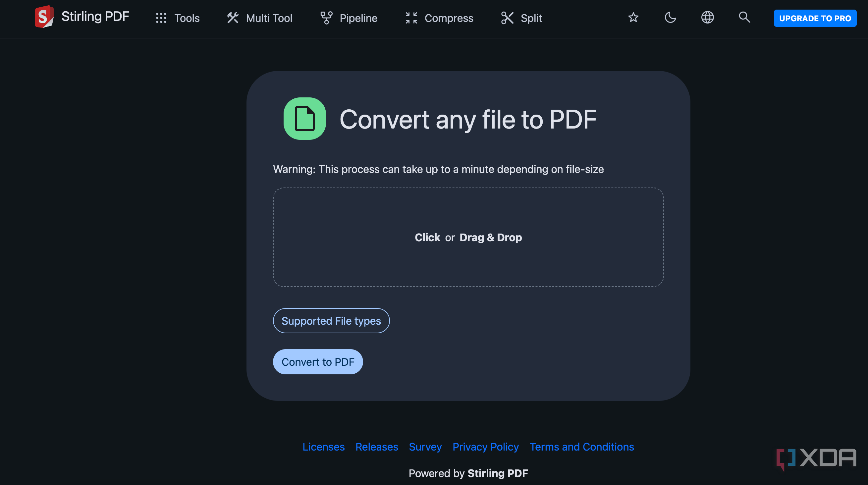868x485 pixels.
Task: Open the Compress tool
Action: pyautogui.click(x=439, y=18)
